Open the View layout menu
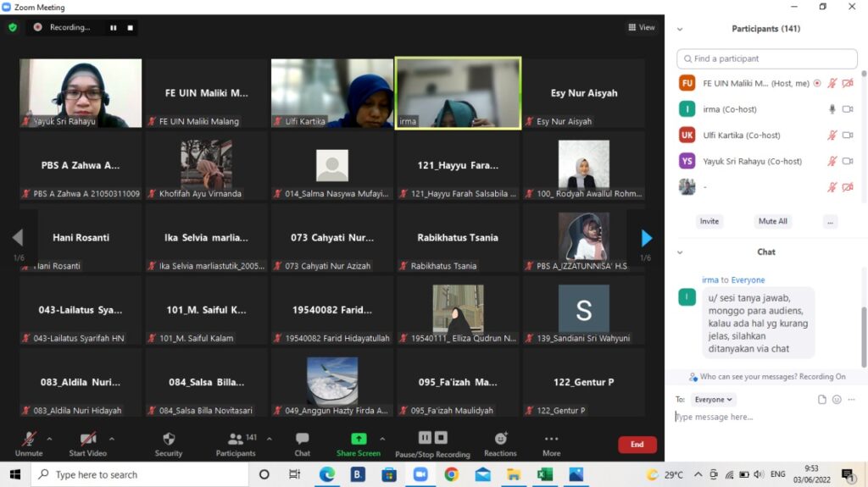Image resolution: width=868 pixels, height=487 pixels. [642, 27]
